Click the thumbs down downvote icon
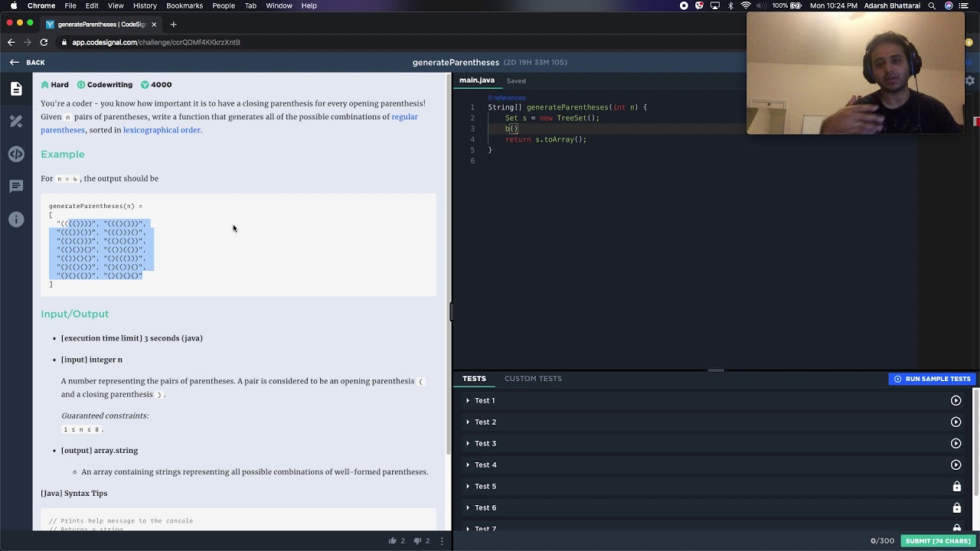Viewport: 980px width, 551px height. (x=418, y=541)
